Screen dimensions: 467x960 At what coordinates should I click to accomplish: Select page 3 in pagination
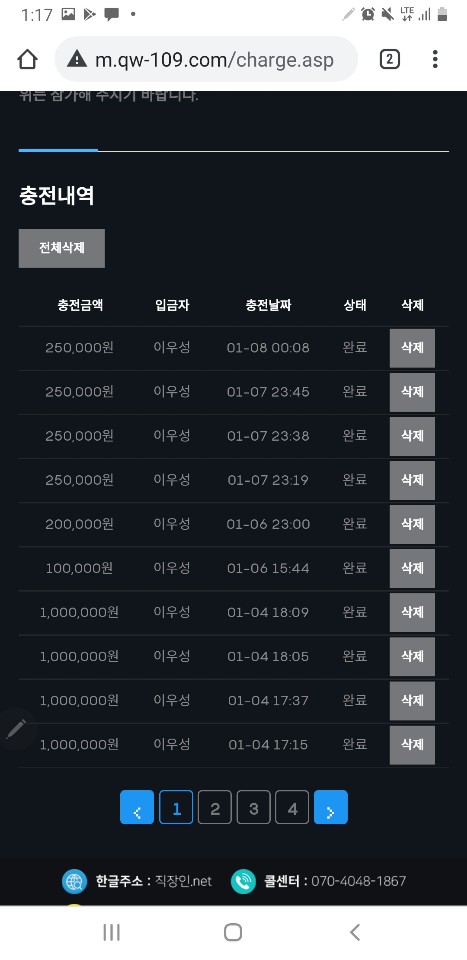[x=253, y=807]
